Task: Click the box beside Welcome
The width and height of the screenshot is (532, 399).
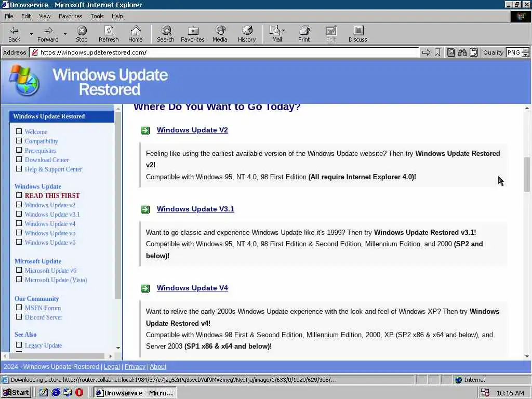Action: 19,131
